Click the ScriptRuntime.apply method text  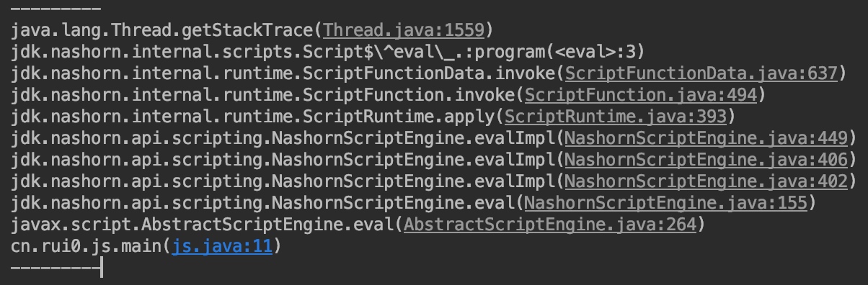click(399, 117)
